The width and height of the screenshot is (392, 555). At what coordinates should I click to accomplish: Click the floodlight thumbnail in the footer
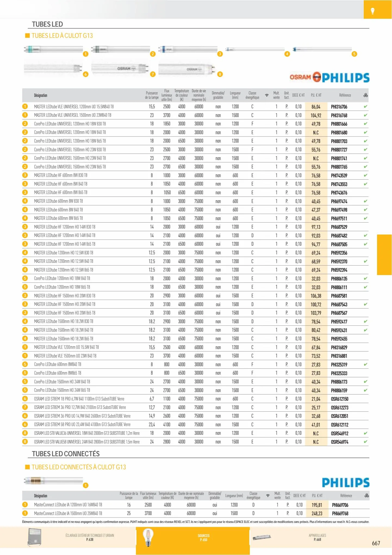pos(35,537)
